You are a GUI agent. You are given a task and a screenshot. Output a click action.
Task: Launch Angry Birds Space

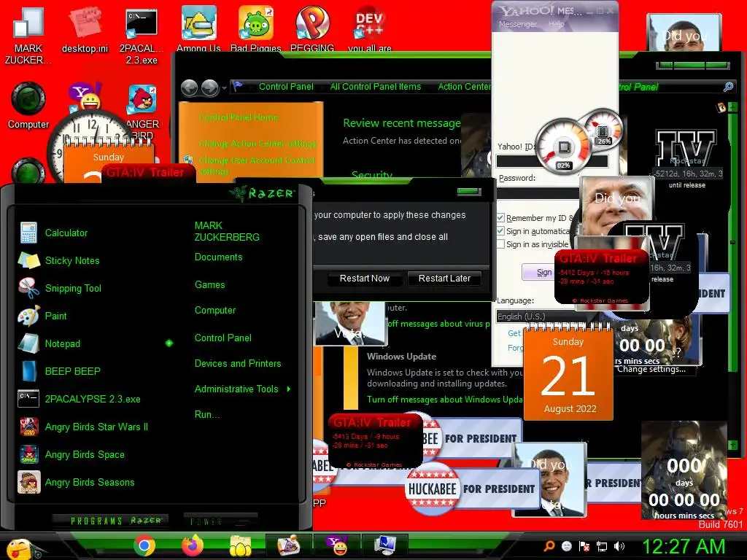click(85, 454)
